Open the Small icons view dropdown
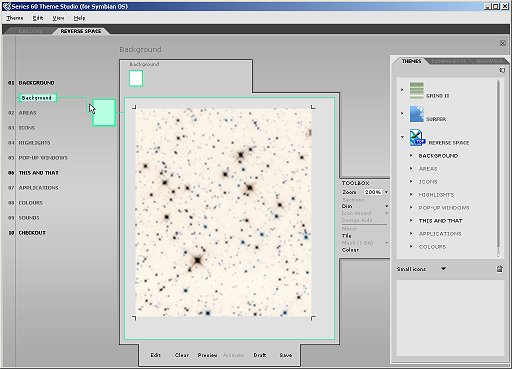 coord(443,269)
